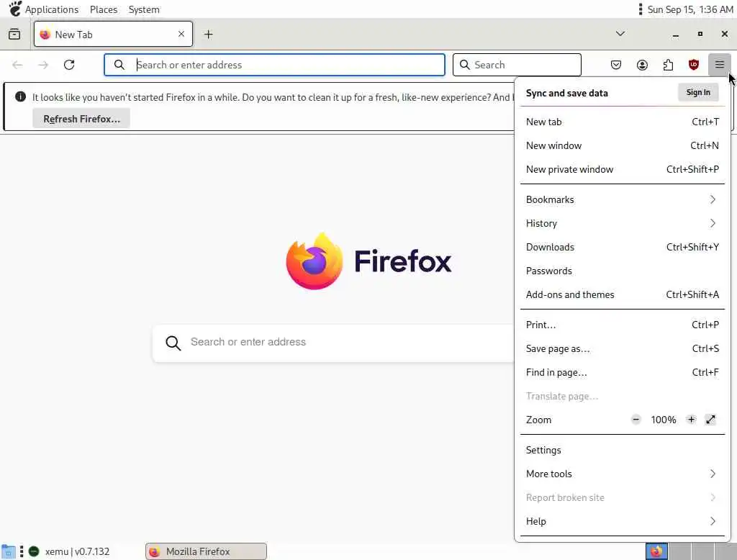Click the Refresh Firefox… button
Image resolution: width=737 pixels, height=560 pixels.
[x=81, y=119]
